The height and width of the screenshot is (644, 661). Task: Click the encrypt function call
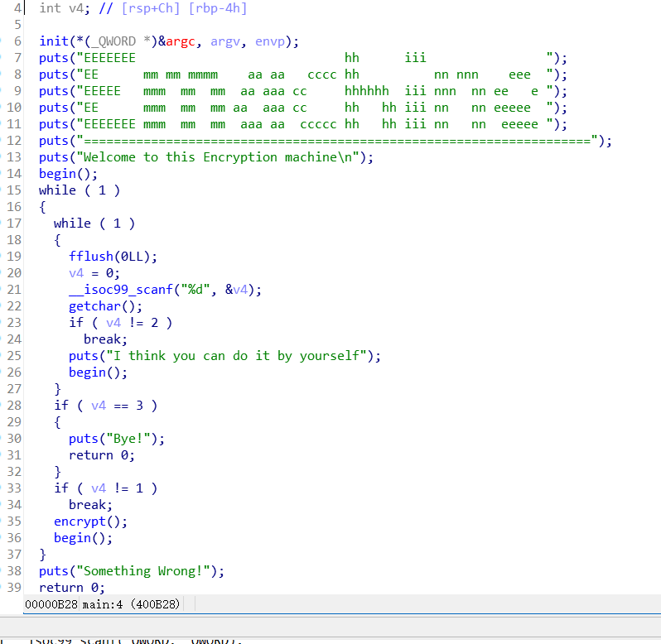pos(80,521)
